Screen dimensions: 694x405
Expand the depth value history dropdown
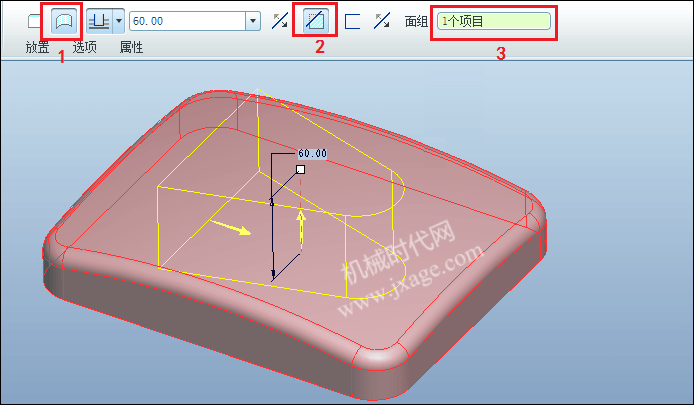coord(253,21)
